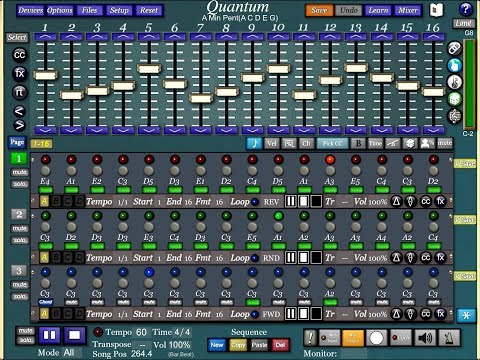Change direction REV in sequence 1
This screenshot has height=360, width=480.
click(271, 202)
